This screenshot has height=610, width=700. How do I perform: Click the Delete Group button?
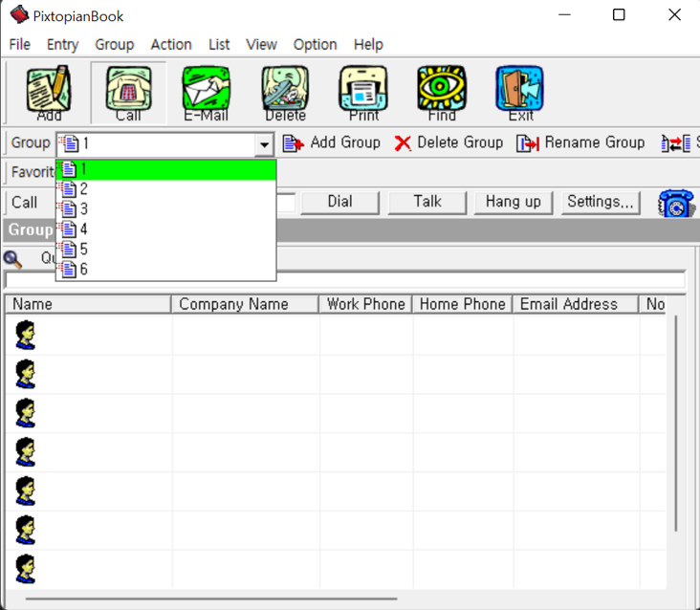pyautogui.click(x=448, y=142)
